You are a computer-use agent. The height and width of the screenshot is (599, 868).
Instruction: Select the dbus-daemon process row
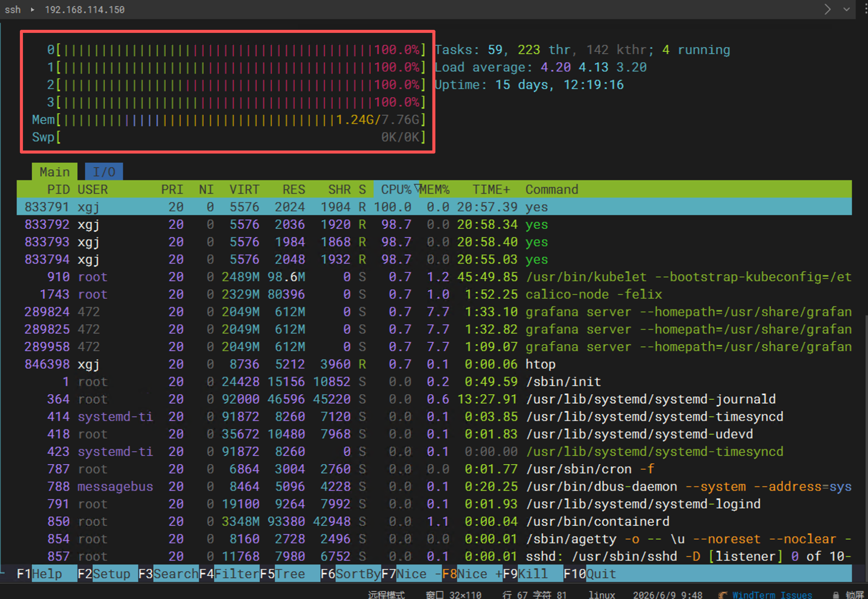tap(434, 487)
